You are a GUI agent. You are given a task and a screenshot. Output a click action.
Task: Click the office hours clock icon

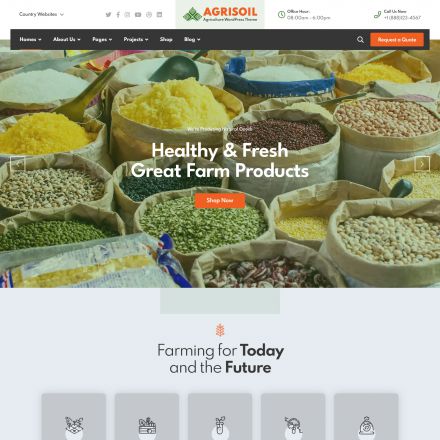(x=281, y=14)
